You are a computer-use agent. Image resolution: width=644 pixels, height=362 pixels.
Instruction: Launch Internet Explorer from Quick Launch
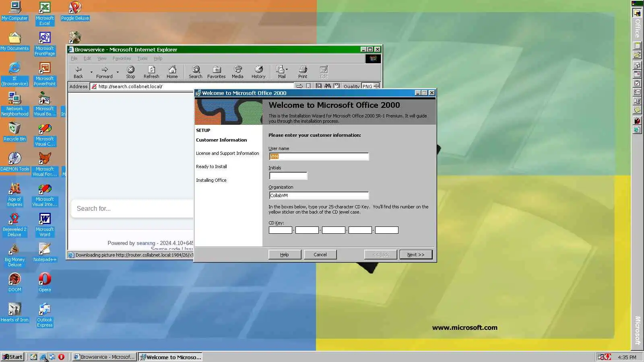[x=43, y=357]
